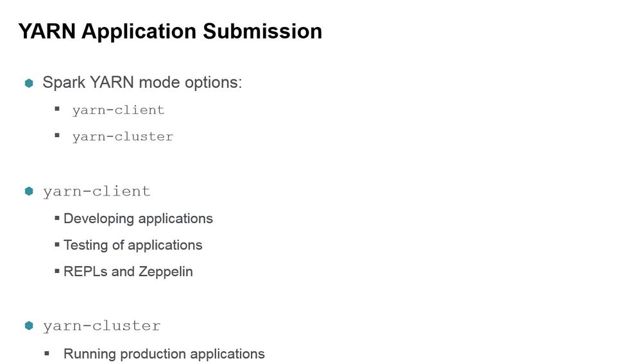Select the indented yarn-client text under mode options
Image resolution: width=641 pixels, height=364 pixels.
[118, 110]
